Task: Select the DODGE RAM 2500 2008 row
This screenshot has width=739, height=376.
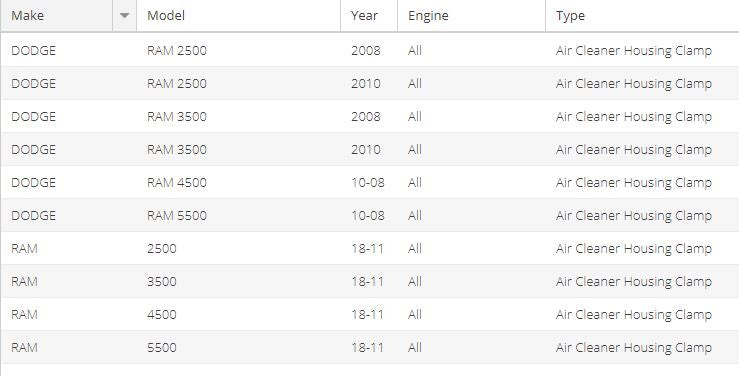Action: pyautogui.click(x=370, y=50)
